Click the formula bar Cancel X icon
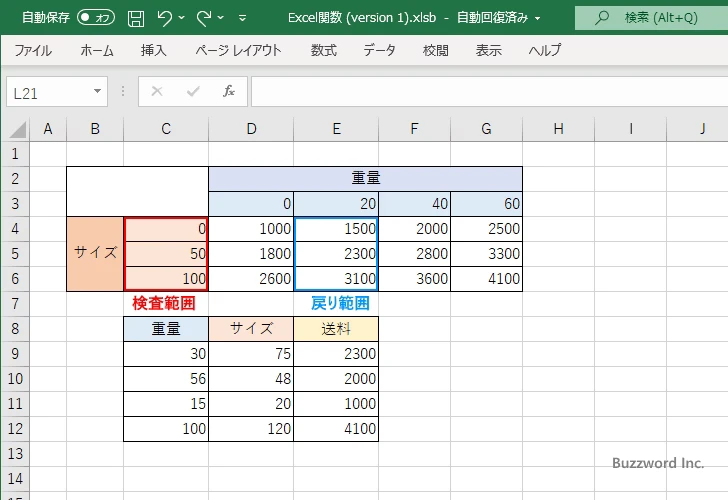Image resolution: width=728 pixels, height=500 pixels. (x=157, y=91)
